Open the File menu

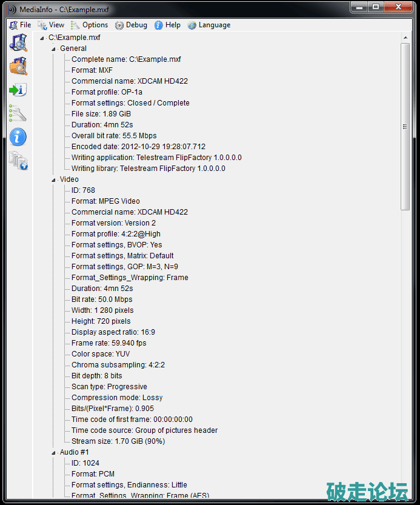coord(20,25)
